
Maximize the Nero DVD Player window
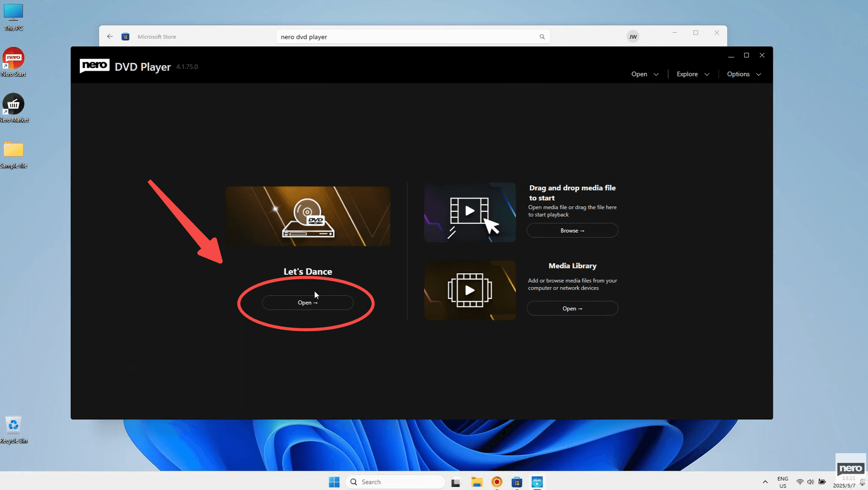[747, 55]
